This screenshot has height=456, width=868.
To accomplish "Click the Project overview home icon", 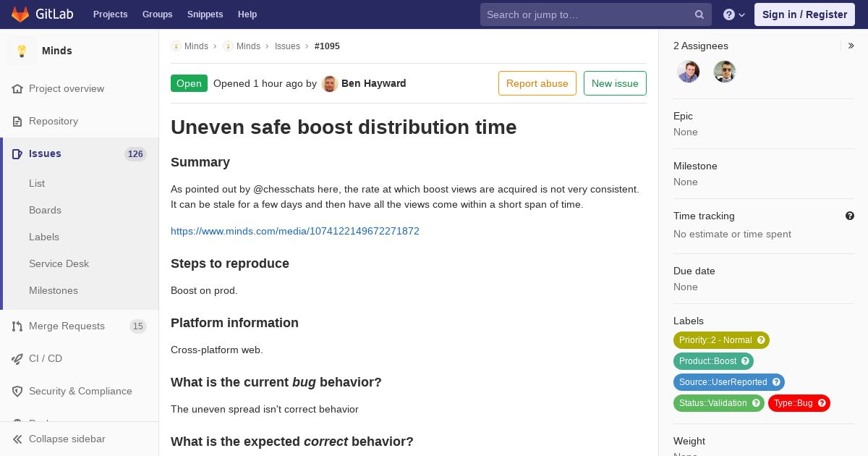I will pos(17,88).
